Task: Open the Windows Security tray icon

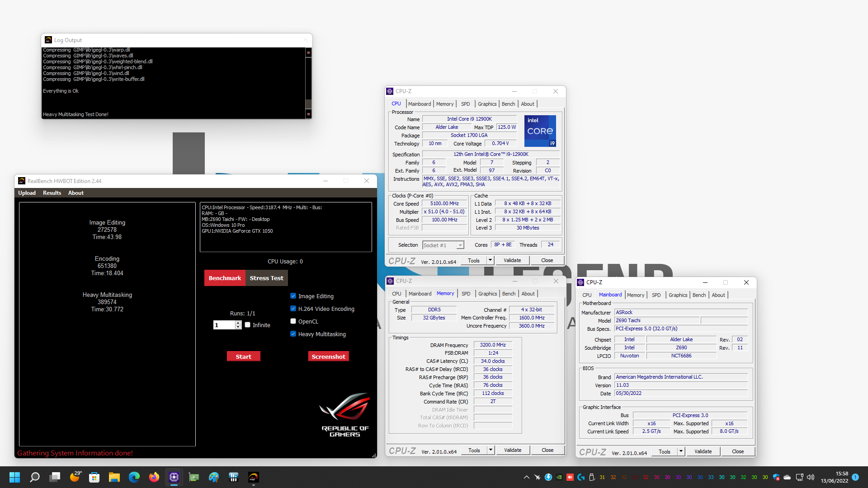Action: click(x=776, y=477)
